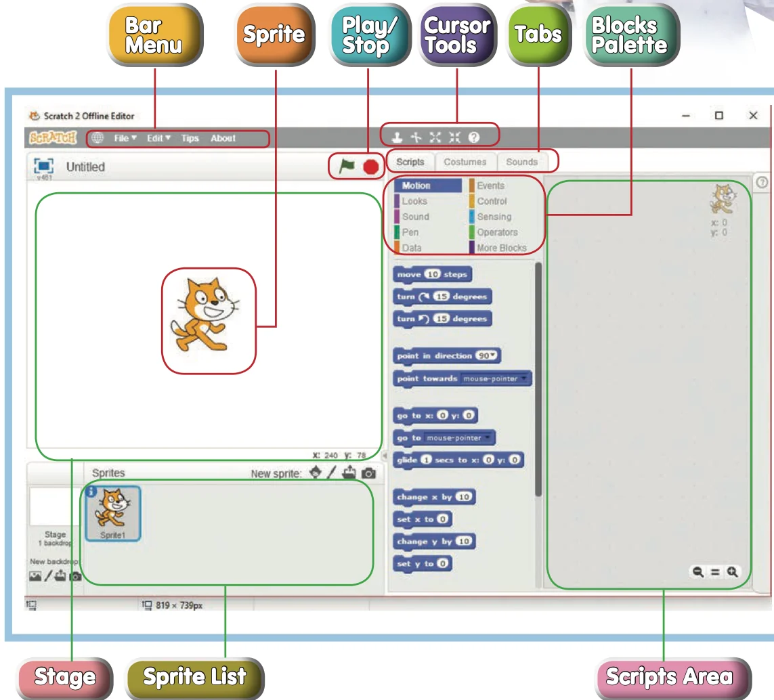
Task: Select the Delete scissors cursor tool
Action: (x=416, y=137)
